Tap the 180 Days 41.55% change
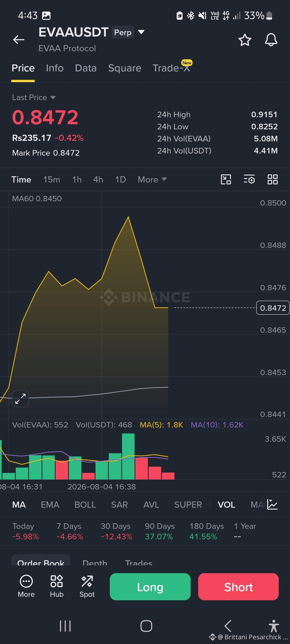This screenshot has height=644, width=290. [x=207, y=531]
